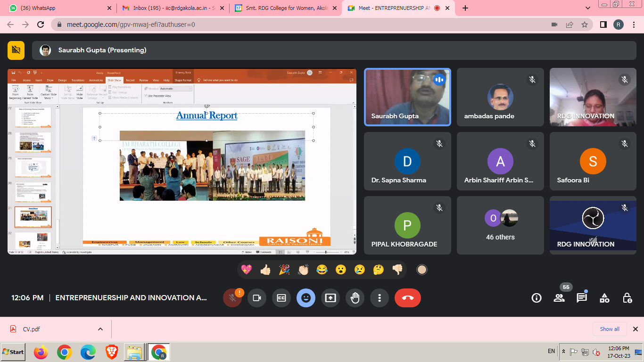Click yellow presentation-off icon by presenter bar
The height and width of the screenshot is (362, 644).
[16, 50]
